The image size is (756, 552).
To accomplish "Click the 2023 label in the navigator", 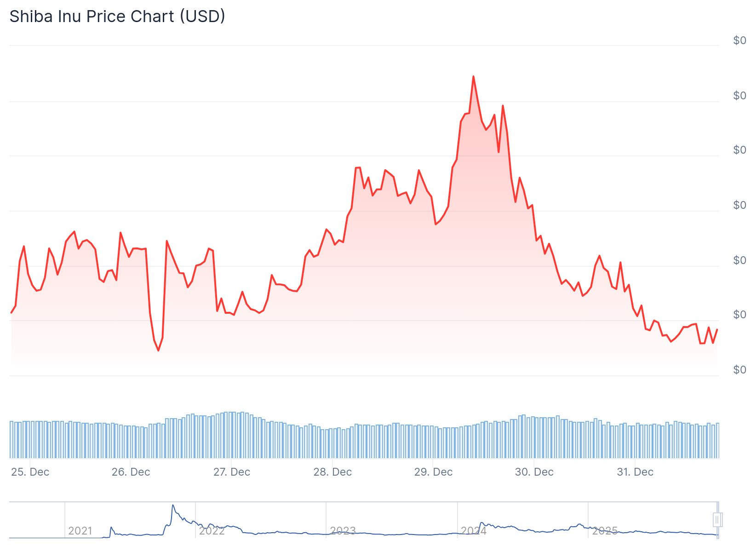I will [343, 531].
